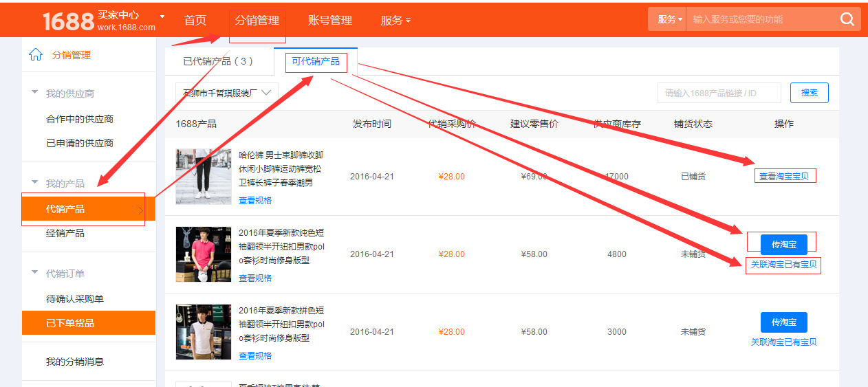
Task: Click 查看规格 for 拼色短袖 polo
Action: (x=255, y=356)
